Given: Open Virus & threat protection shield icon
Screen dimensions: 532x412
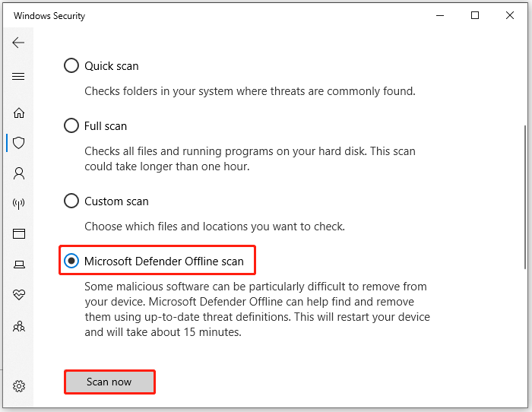Looking at the screenshot, I should click(x=20, y=142).
